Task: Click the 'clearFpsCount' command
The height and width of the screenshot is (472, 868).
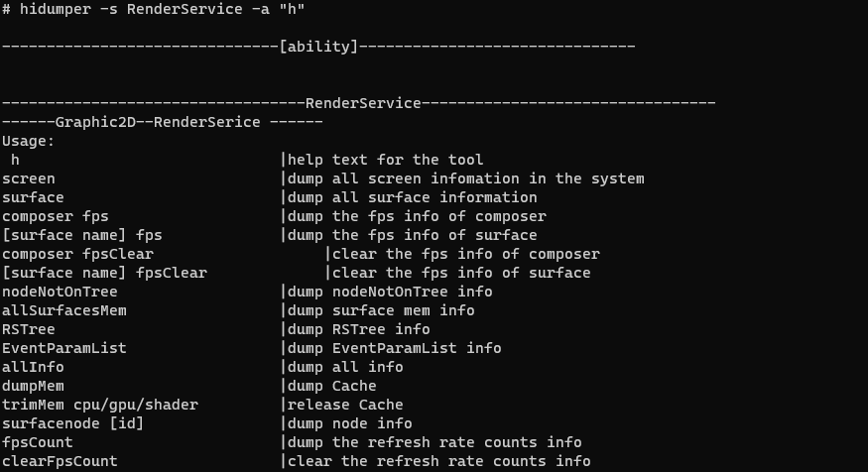Action: pos(60,461)
